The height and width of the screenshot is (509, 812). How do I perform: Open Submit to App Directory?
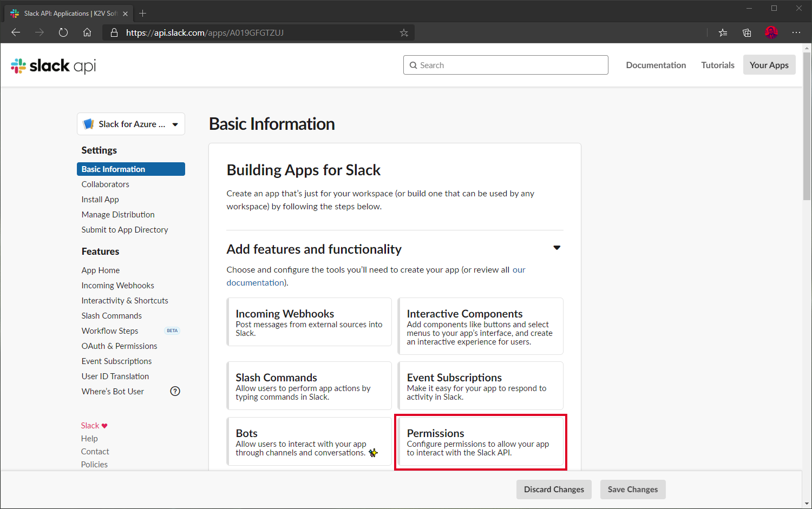pos(125,230)
